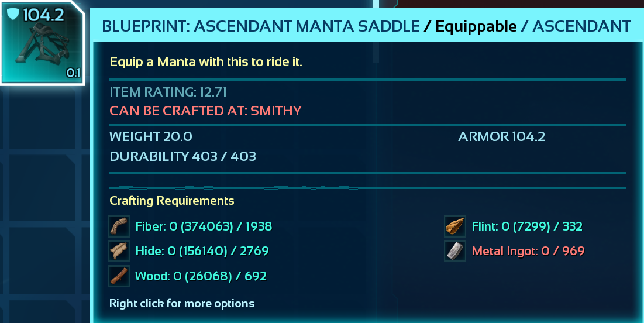Click 'Can be crafted at: Smithy' text

pyautogui.click(x=205, y=111)
